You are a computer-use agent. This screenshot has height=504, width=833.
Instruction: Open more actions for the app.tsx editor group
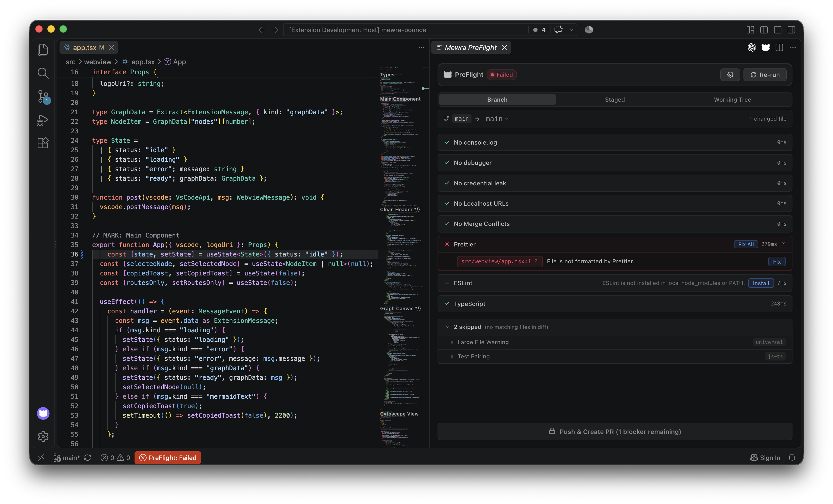point(421,47)
